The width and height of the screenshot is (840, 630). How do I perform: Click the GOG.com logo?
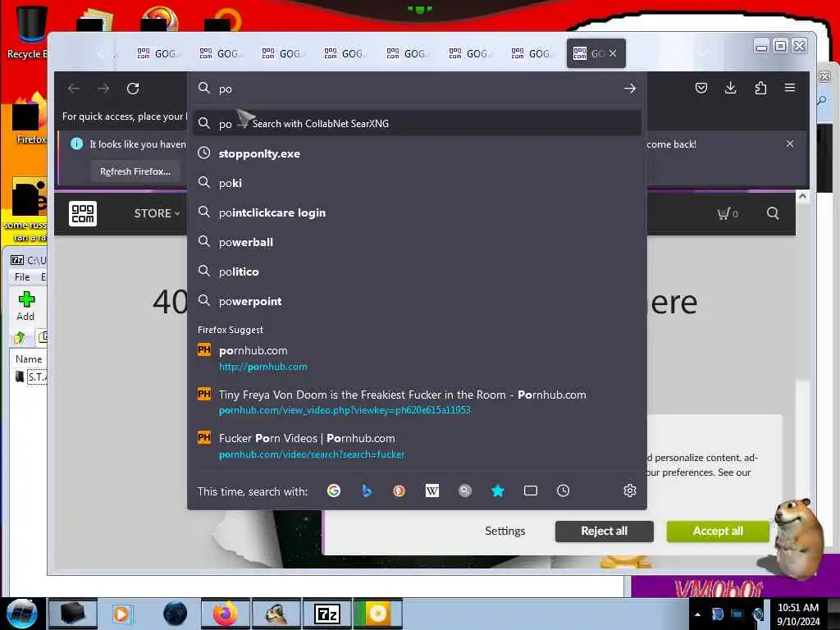click(x=83, y=213)
